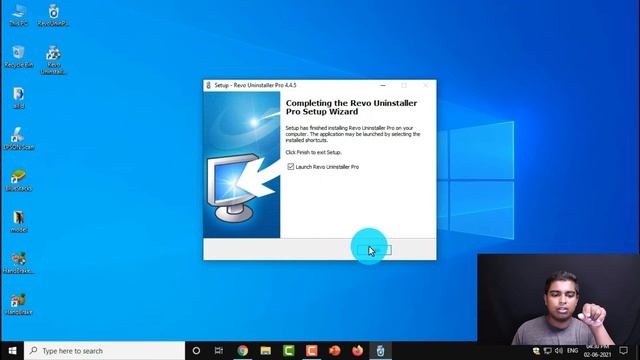Open the orange Camtasia recorder taskbar icon
The image size is (640, 360).
click(311, 351)
